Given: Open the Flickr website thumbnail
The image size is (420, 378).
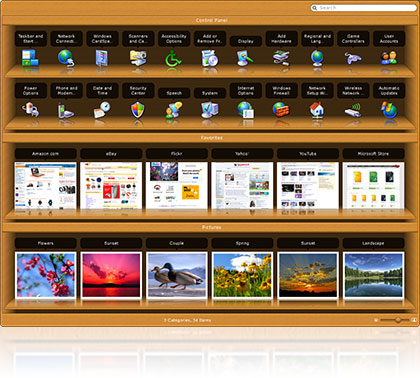Looking at the screenshot, I should [x=177, y=186].
